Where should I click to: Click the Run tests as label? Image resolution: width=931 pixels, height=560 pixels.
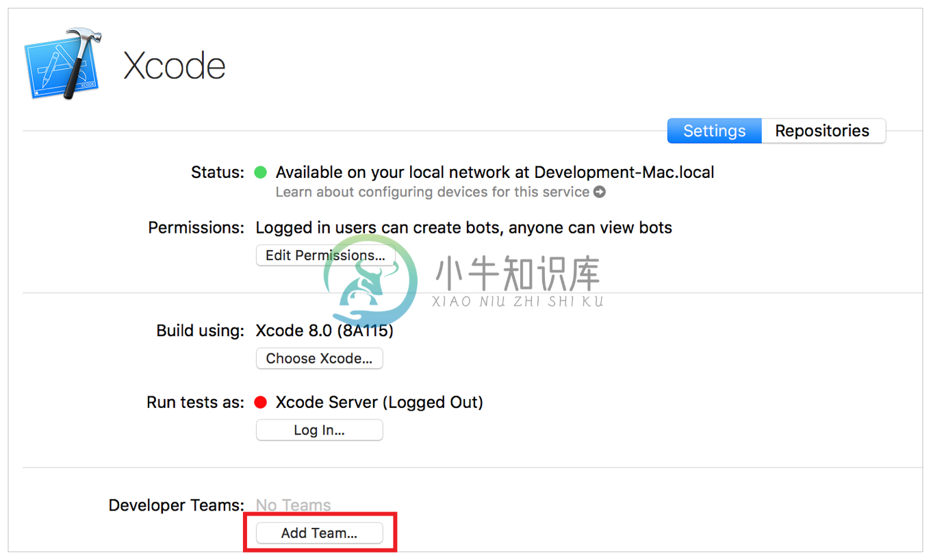point(195,403)
